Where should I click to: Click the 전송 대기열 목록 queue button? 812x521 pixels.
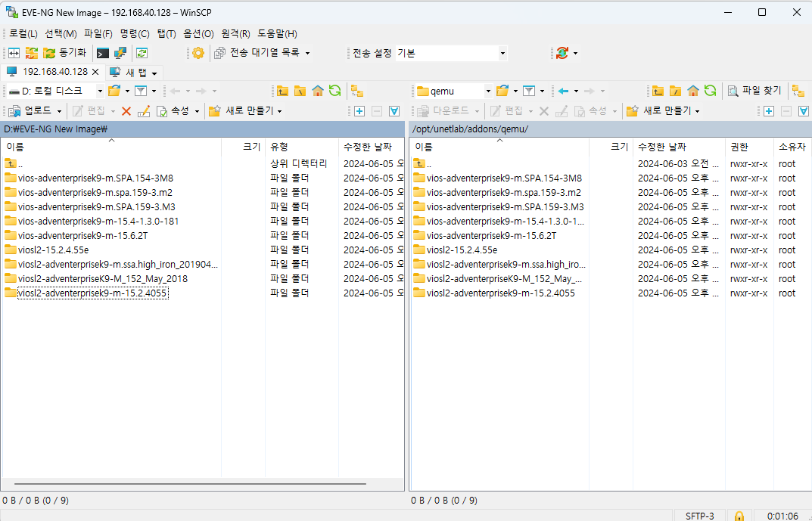point(262,53)
